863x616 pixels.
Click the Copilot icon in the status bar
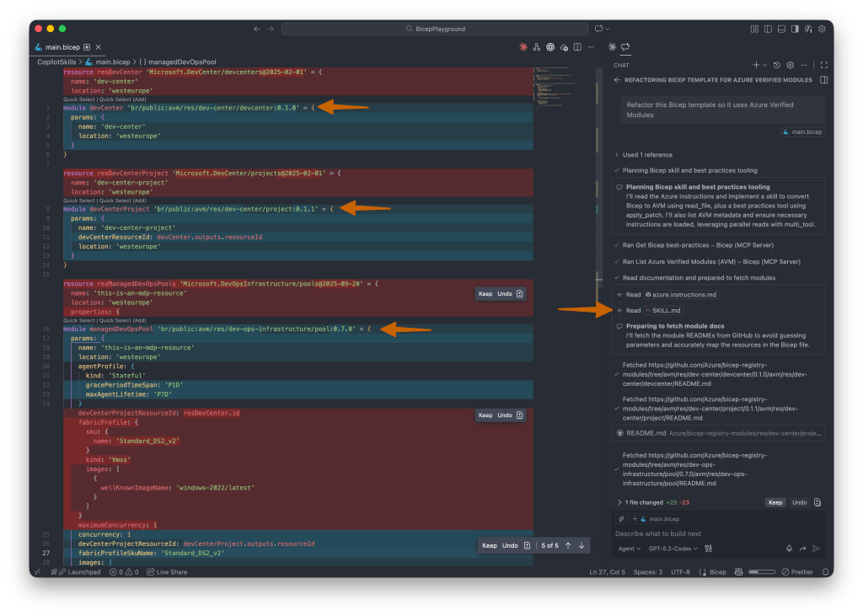tap(738, 572)
